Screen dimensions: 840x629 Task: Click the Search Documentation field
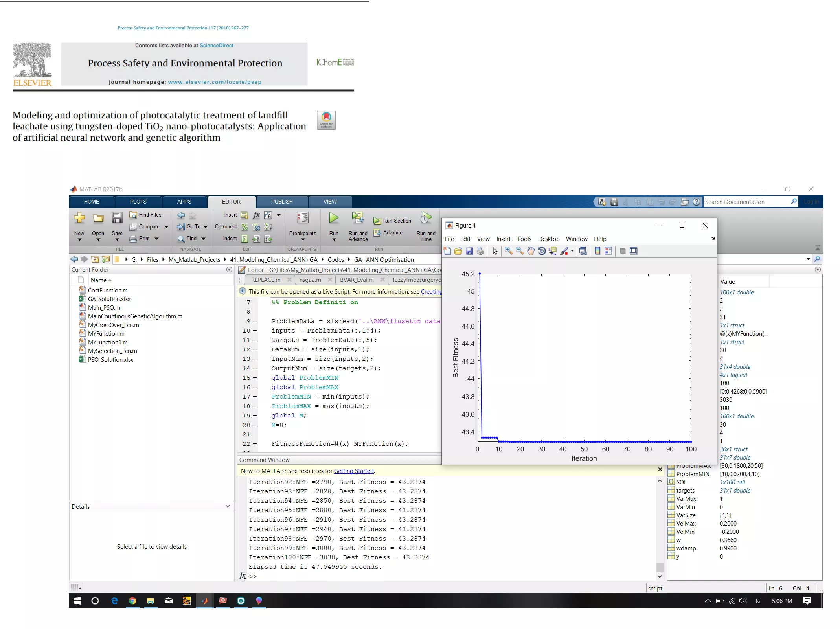[746, 202]
